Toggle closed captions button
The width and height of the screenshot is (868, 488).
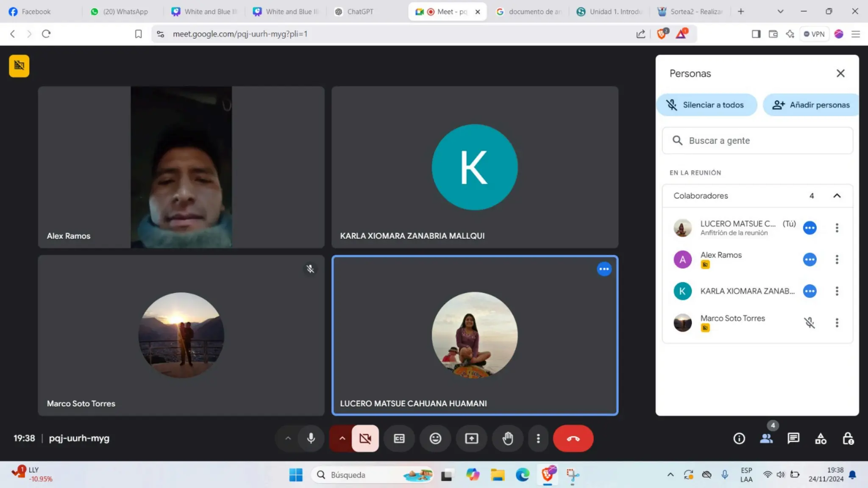(399, 438)
